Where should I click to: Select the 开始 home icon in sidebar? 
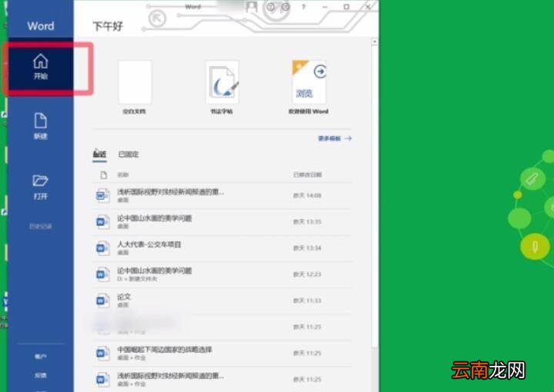[x=41, y=66]
